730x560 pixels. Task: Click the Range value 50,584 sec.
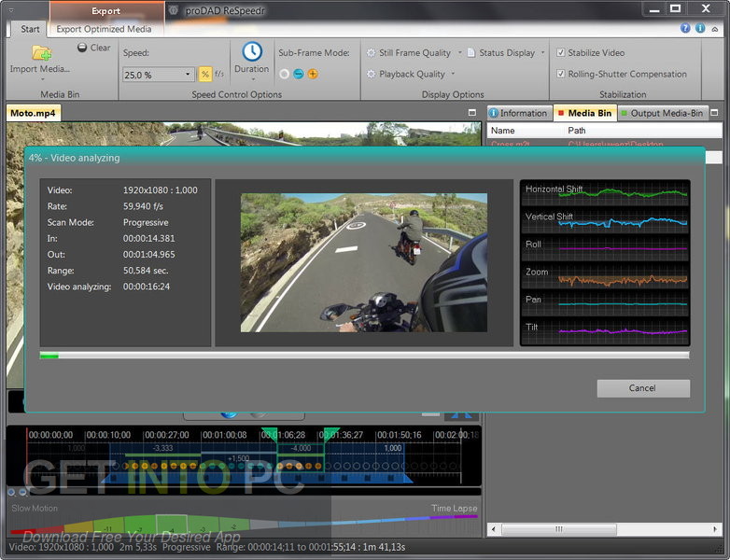click(x=146, y=271)
